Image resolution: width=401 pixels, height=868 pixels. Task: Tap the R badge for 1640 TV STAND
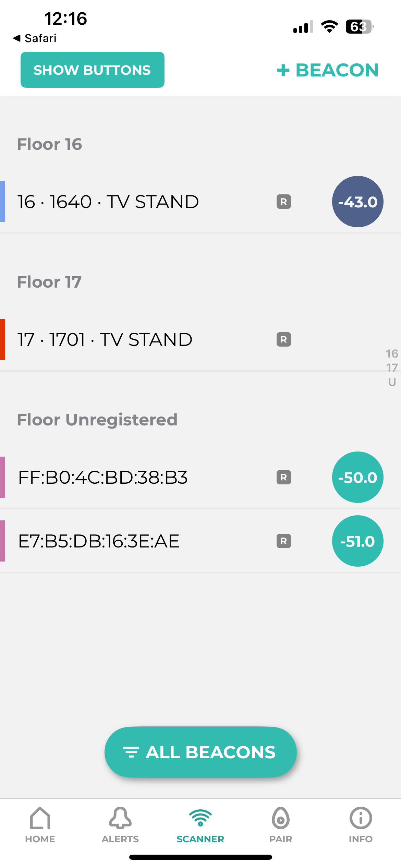click(x=284, y=202)
